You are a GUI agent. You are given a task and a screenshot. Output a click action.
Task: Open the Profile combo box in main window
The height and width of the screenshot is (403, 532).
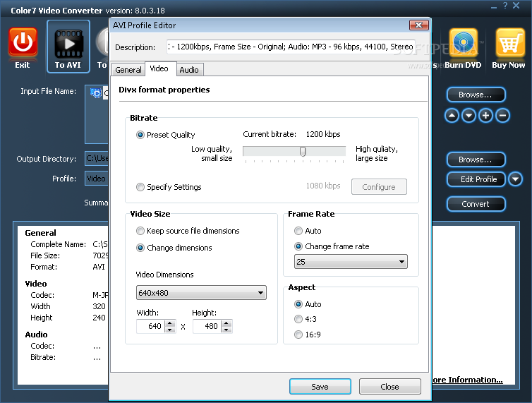pos(97,179)
